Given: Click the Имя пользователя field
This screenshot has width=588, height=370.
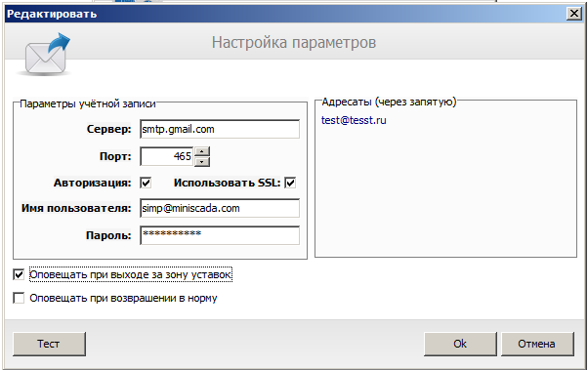Looking at the screenshot, I should point(220,208).
